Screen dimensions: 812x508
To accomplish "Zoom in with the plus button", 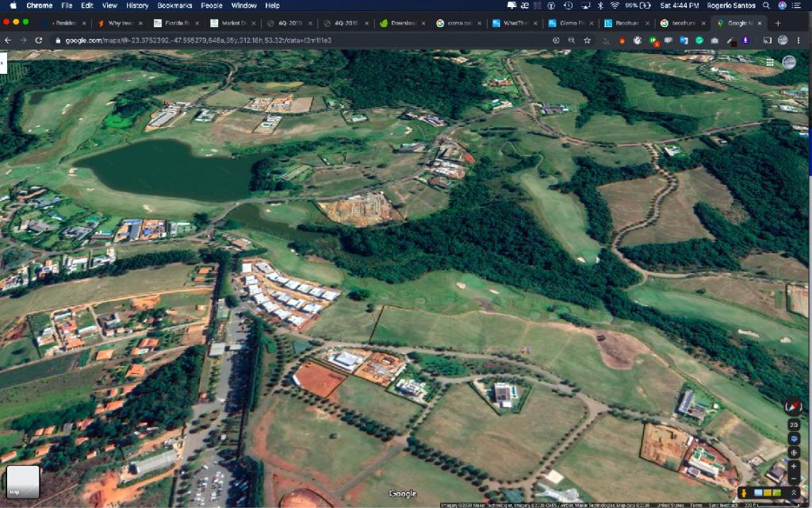I will pyautogui.click(x=794, y=466).
